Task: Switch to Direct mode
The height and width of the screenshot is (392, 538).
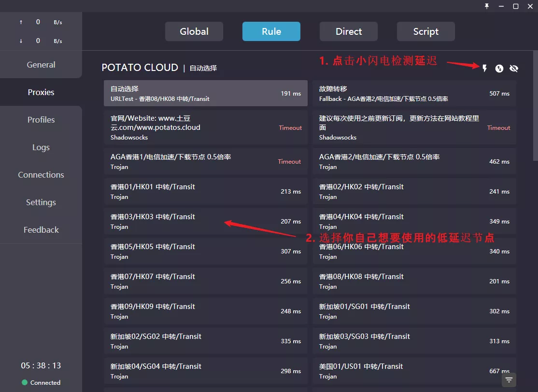Action: [x=348, y=31]
